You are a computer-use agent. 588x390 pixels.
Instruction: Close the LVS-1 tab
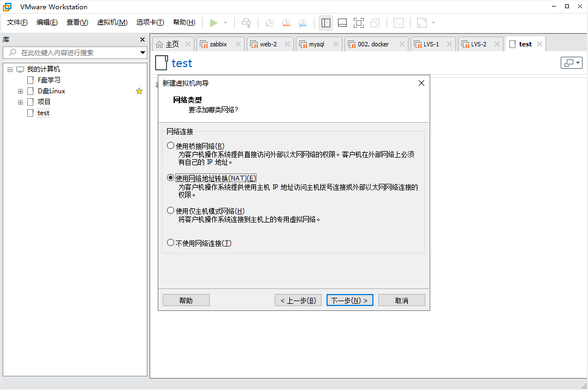coord(450,44)
